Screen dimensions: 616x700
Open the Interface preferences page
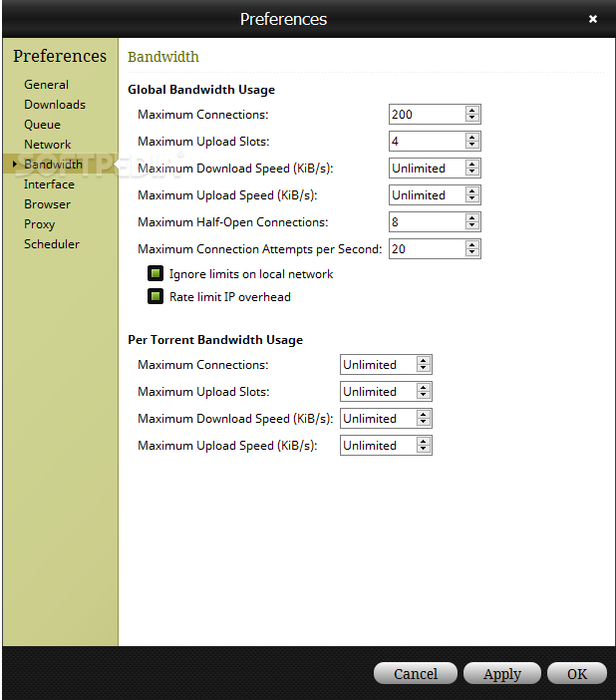coord(49,184)
